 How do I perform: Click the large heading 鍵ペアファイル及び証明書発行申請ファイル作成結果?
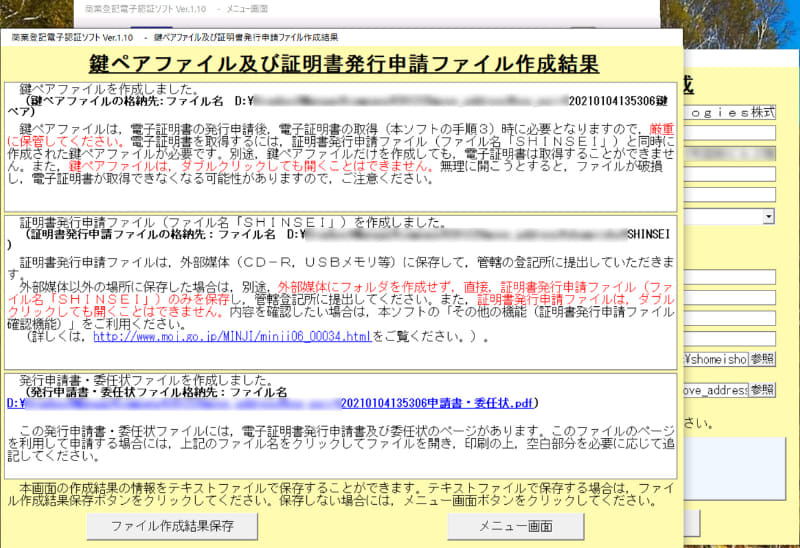343,64
